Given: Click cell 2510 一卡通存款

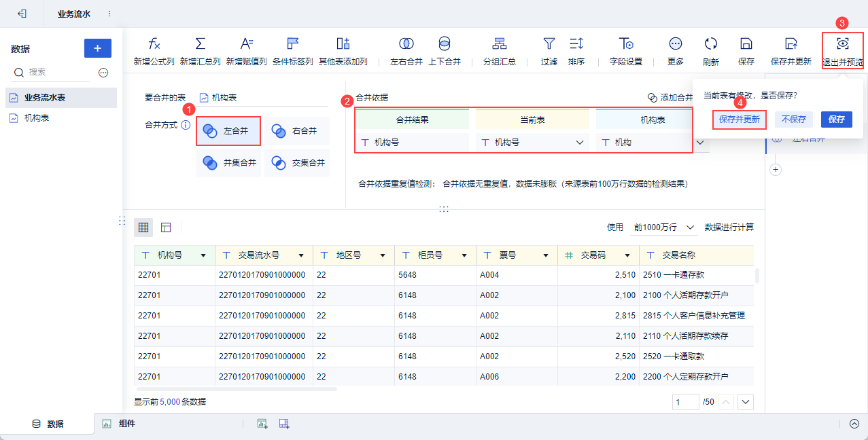Looking at the screenshot, I should coord(697,275).
